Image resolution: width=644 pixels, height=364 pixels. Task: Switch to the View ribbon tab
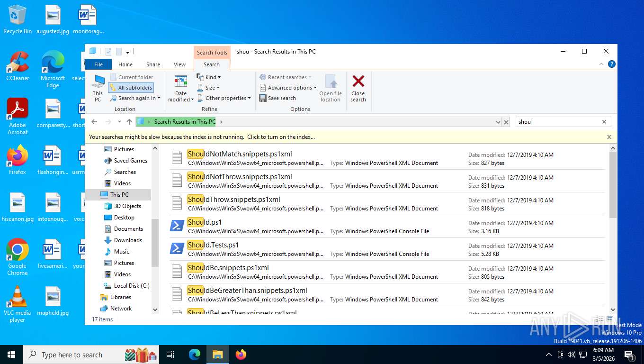click(180, 64)
